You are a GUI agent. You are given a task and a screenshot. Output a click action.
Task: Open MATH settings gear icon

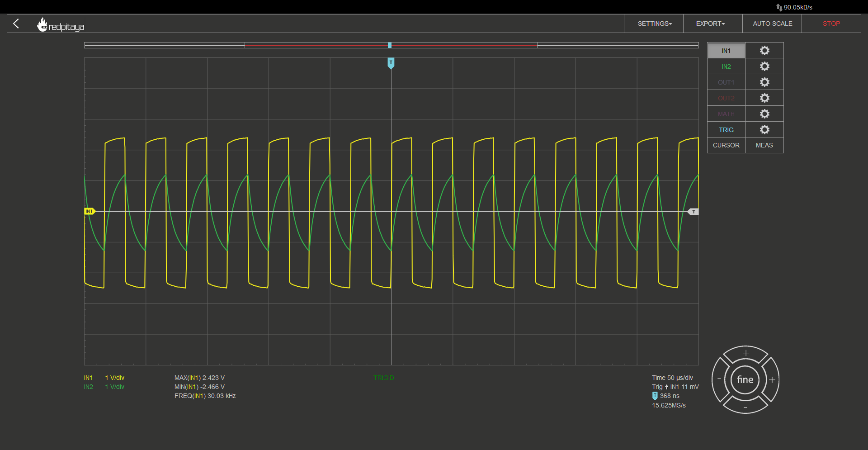(764, 114)
